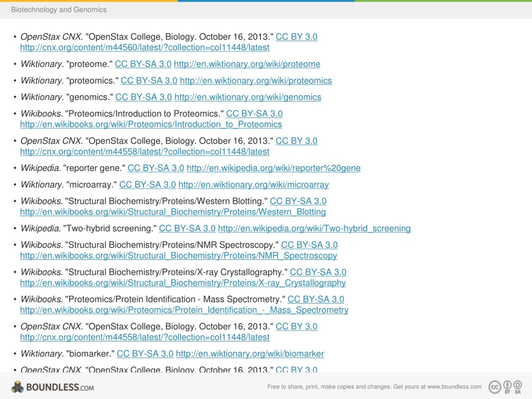Click CC BY-SA 3.0 after NMR Spectroscopy

pyautogui.click(x=309, y=245)
